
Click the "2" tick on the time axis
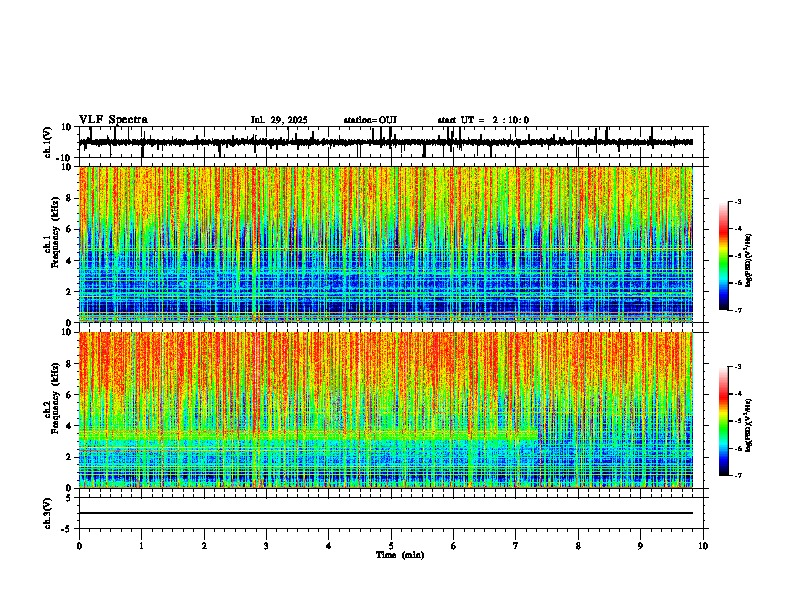pyautogui.click(x=204, y=546)
